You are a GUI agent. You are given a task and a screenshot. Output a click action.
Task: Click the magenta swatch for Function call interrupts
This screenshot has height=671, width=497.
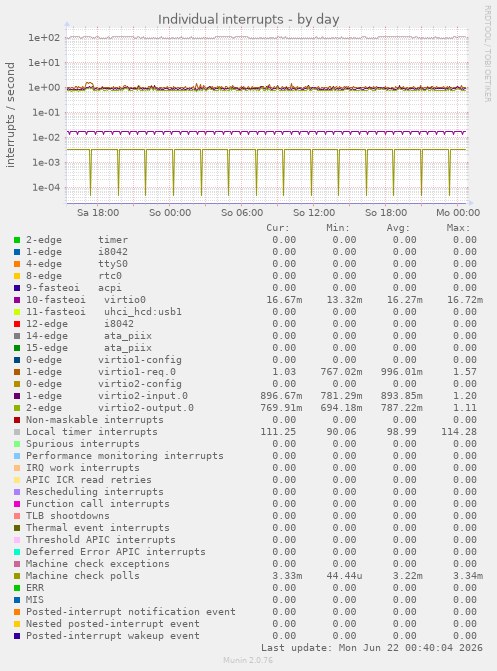pos(17,504)
